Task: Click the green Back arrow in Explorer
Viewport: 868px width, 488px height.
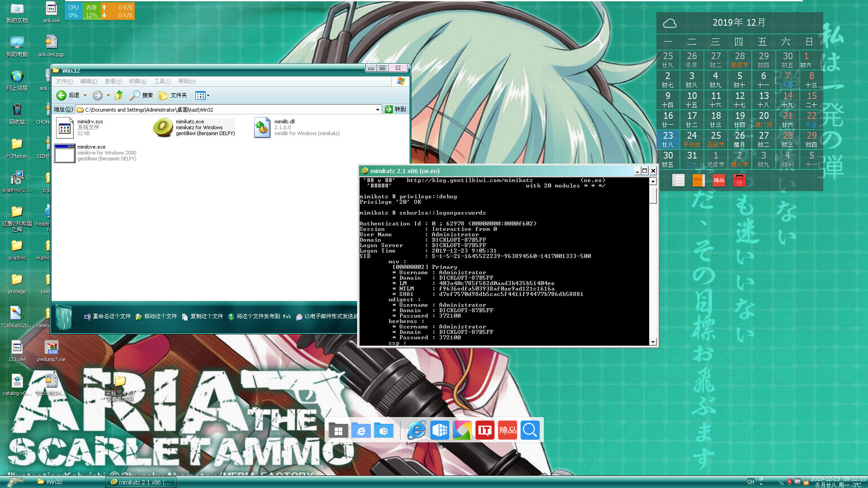Action: click(x=61, y=95)
